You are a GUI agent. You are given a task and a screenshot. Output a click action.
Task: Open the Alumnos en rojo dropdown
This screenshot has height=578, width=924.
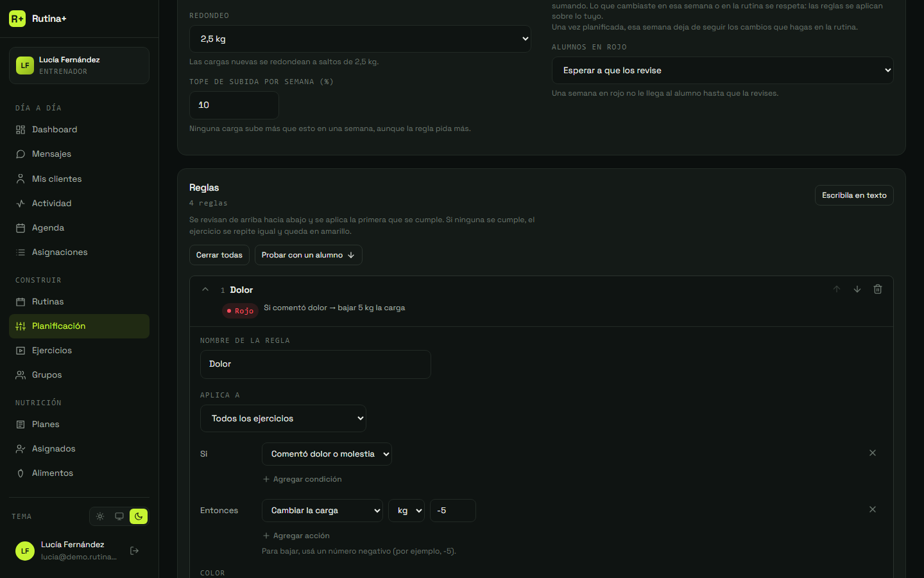723,70
